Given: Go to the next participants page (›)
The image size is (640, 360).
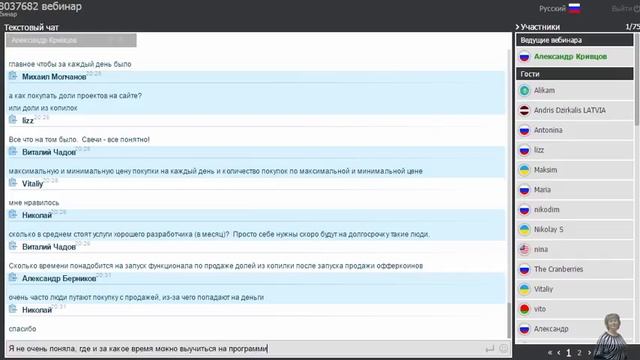Looking at the screenshot, I should 589,352.
